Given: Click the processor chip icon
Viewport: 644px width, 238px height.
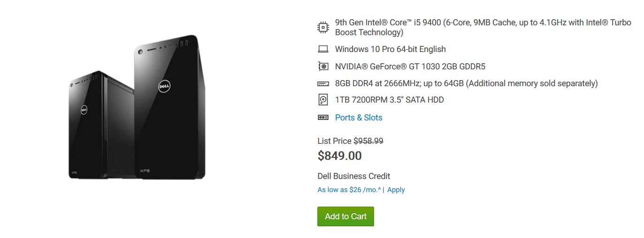Looking at the screenshot, I should 323,27.
